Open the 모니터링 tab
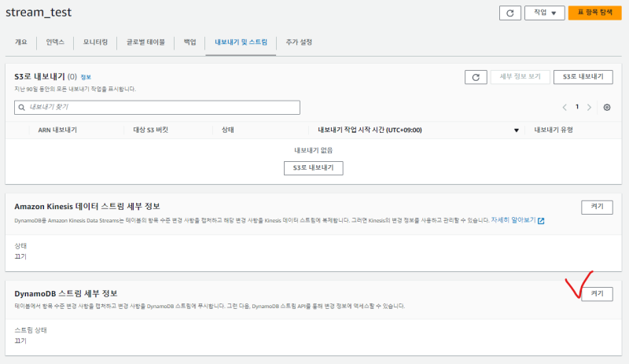This screenshot has height=364, width=629. (95, 42)
